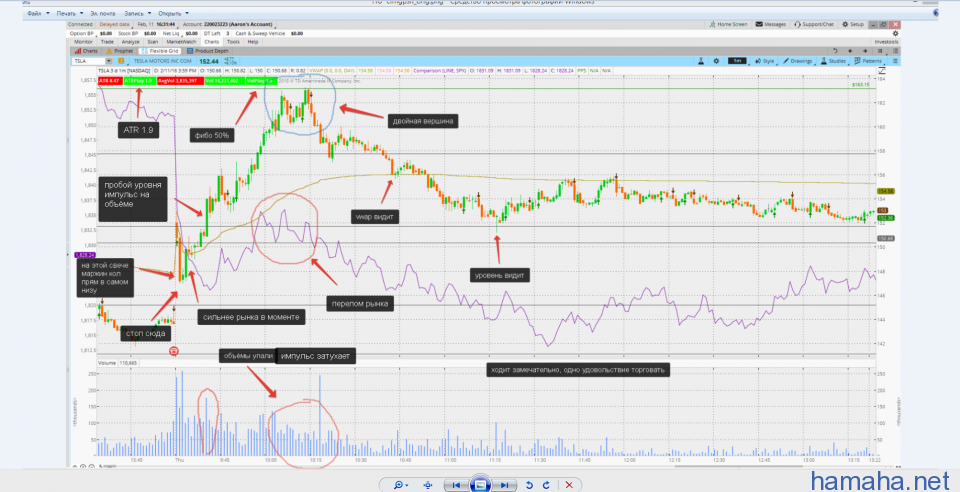960x492 pixels.
Task: Open the Tools tab
Action: [233, 42]
